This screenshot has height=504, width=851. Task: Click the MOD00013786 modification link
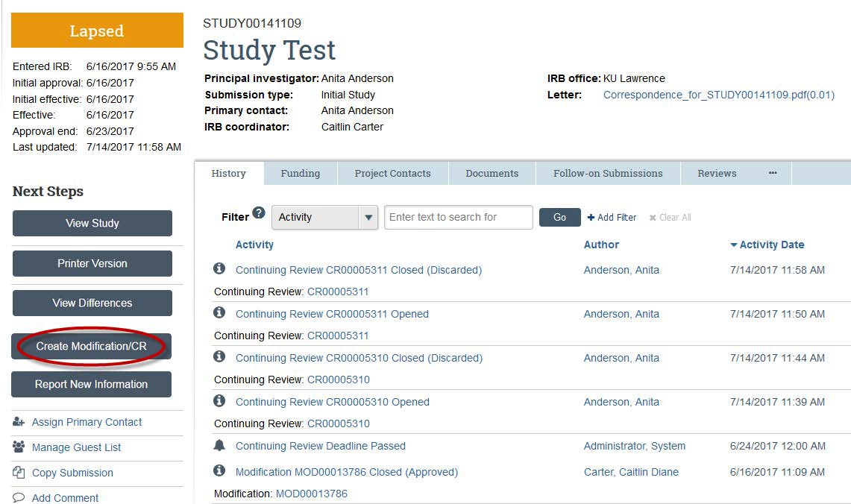[312, 493]
